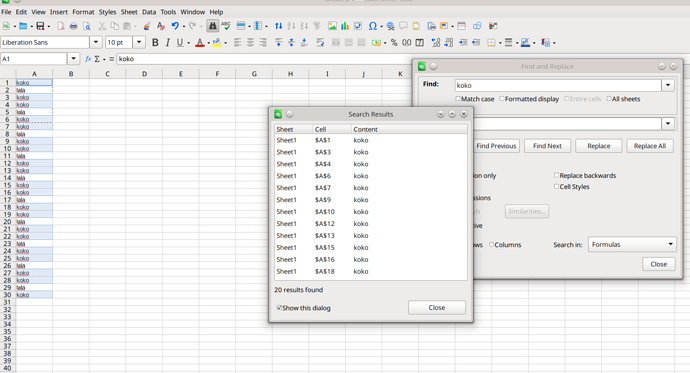
Task: Enable the Formatted display checkbox
Action: (502, 99)
